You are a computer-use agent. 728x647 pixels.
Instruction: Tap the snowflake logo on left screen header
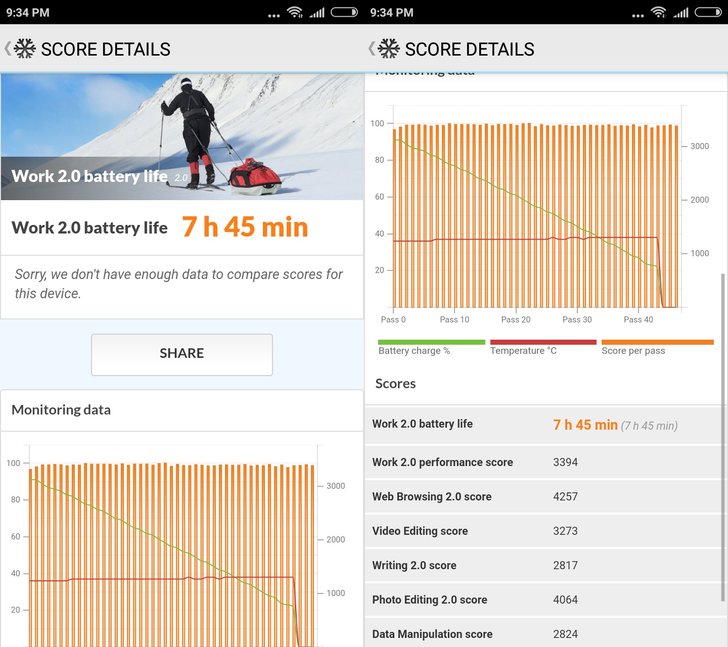[x=25, y=49]
